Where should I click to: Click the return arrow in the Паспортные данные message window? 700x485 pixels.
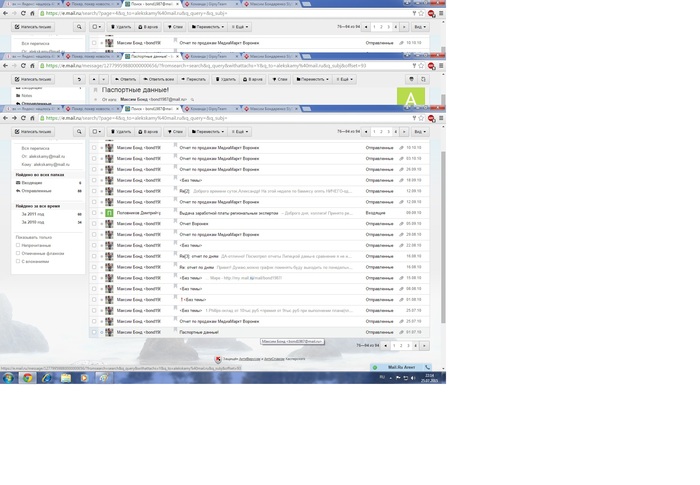(x=79, y=79)
